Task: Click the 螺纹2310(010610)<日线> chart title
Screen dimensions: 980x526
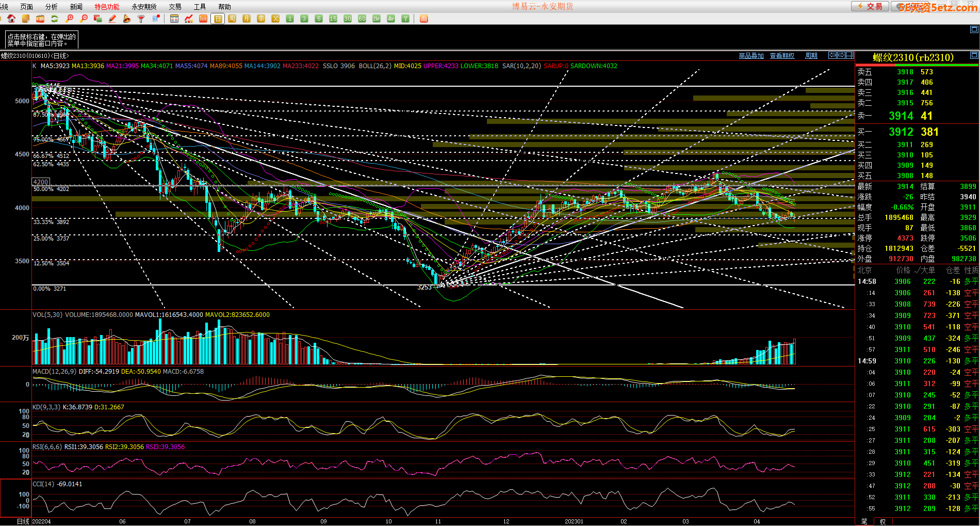Action: pos(35,56)
